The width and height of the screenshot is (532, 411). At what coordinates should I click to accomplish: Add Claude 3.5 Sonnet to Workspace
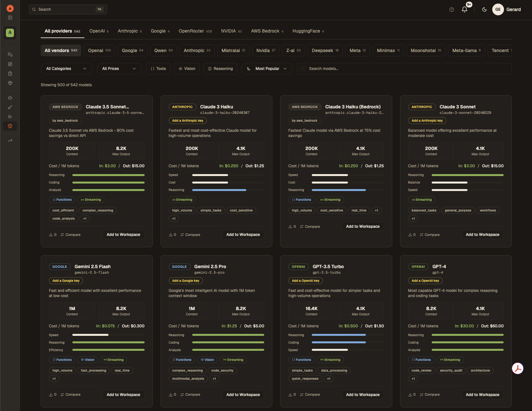[x=123, y=235]
